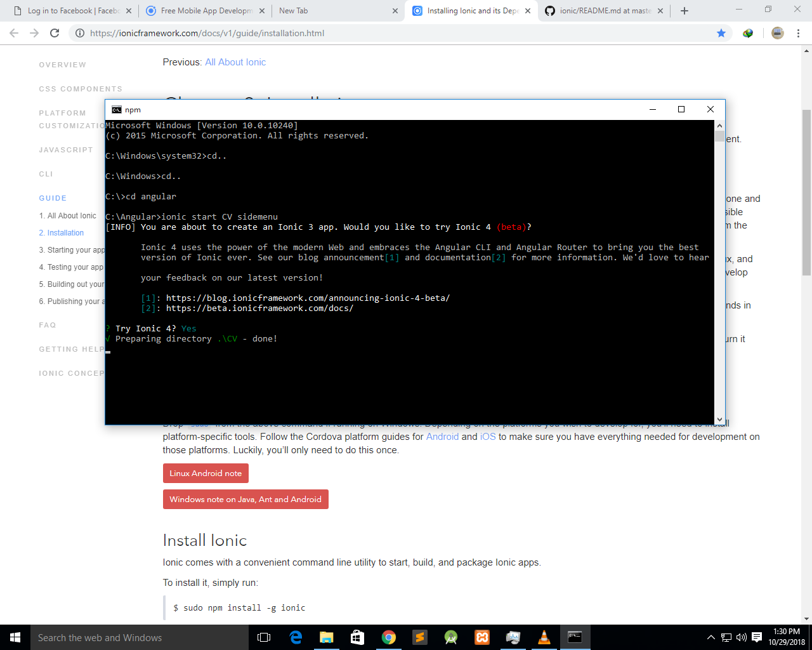Open the All About Ionic link
This screenshot has height=650, width=812.
pos(235,62)
